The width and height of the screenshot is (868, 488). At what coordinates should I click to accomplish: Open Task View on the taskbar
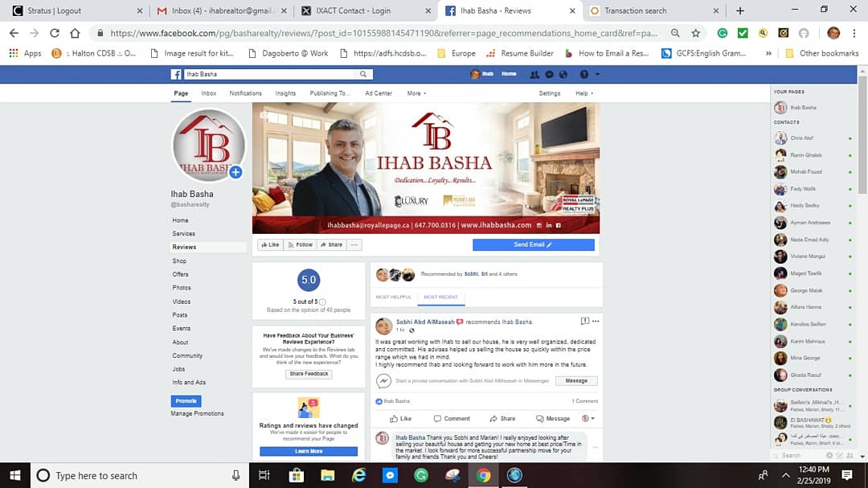point(264,475)
